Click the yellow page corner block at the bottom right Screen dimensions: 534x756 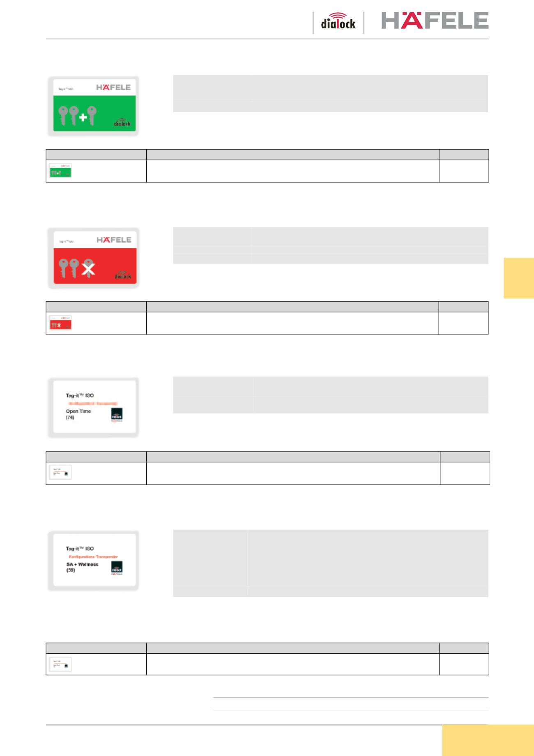click(x=488, y=740)
